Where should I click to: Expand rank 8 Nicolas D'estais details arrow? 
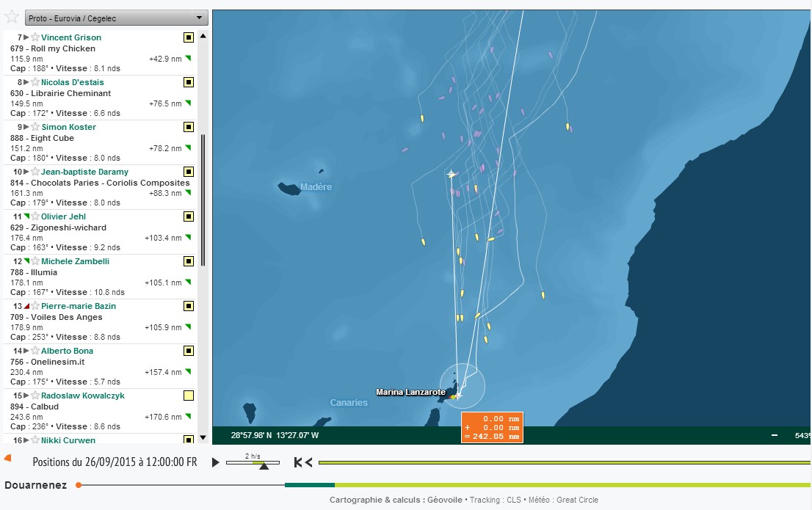[x=26, y=81]
